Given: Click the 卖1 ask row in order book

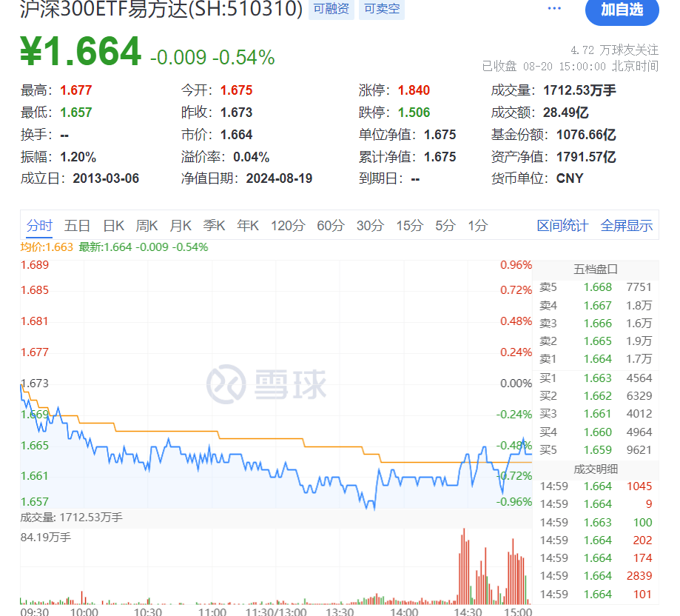Looking at the screenshot, I should (595, 359).
